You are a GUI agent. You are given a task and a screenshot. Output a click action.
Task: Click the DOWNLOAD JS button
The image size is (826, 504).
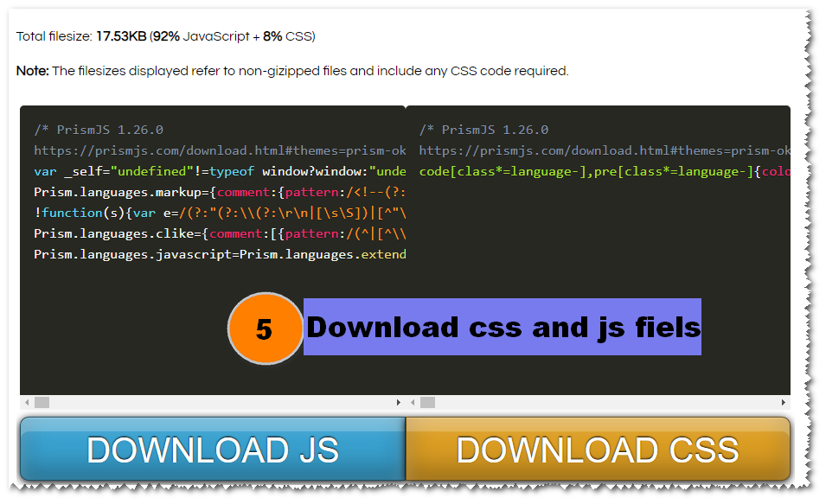pos(213,449)
